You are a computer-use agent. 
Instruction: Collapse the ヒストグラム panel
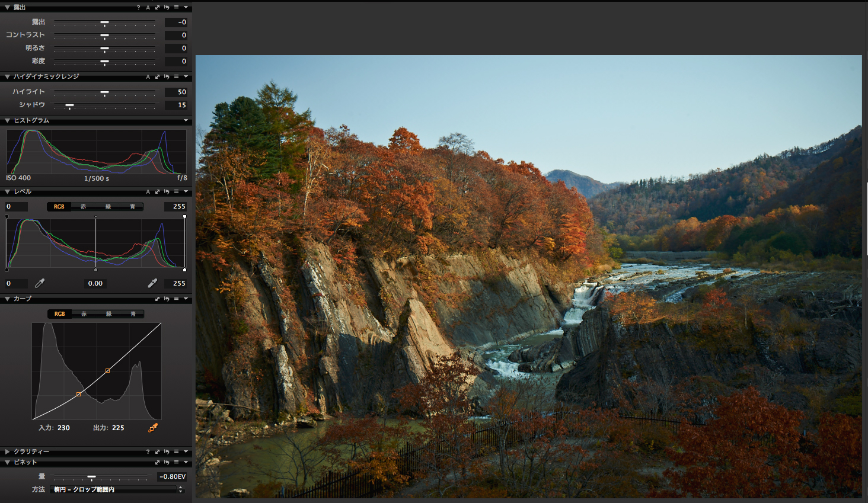tap(7, 121)
